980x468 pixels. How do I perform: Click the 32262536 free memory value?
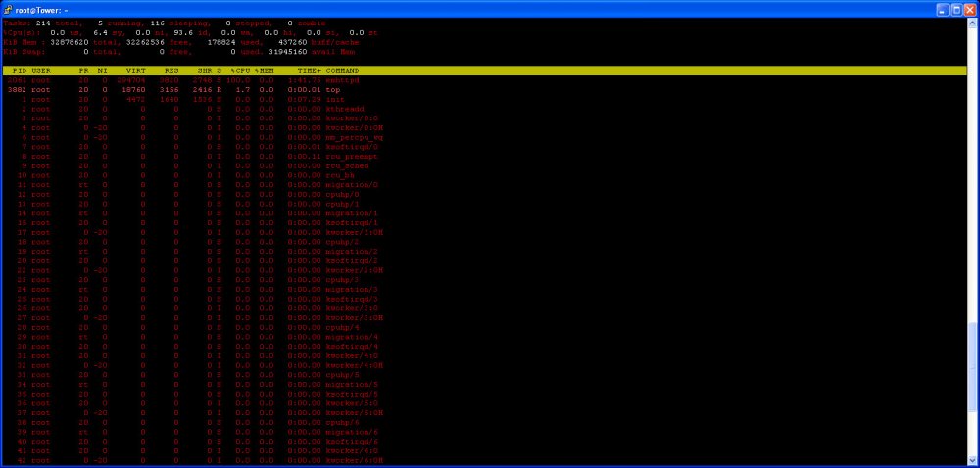146,42
